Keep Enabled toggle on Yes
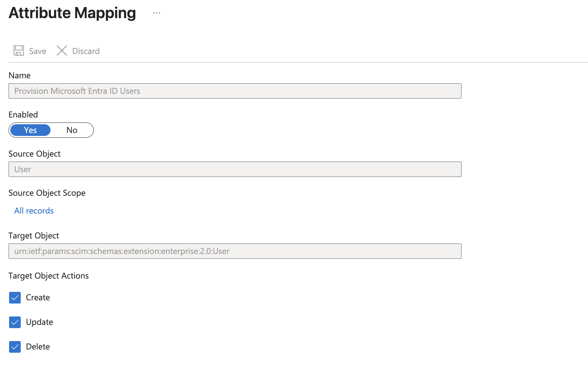 30,130
